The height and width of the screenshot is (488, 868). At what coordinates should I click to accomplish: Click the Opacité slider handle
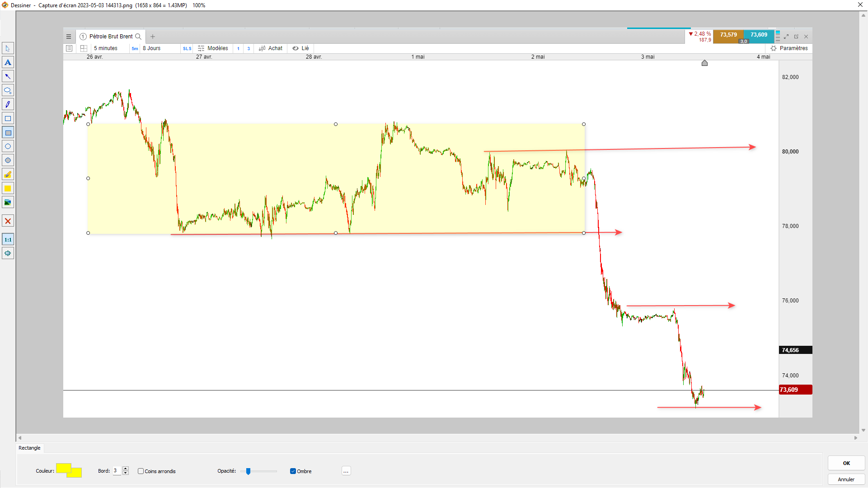coord(248,471)
